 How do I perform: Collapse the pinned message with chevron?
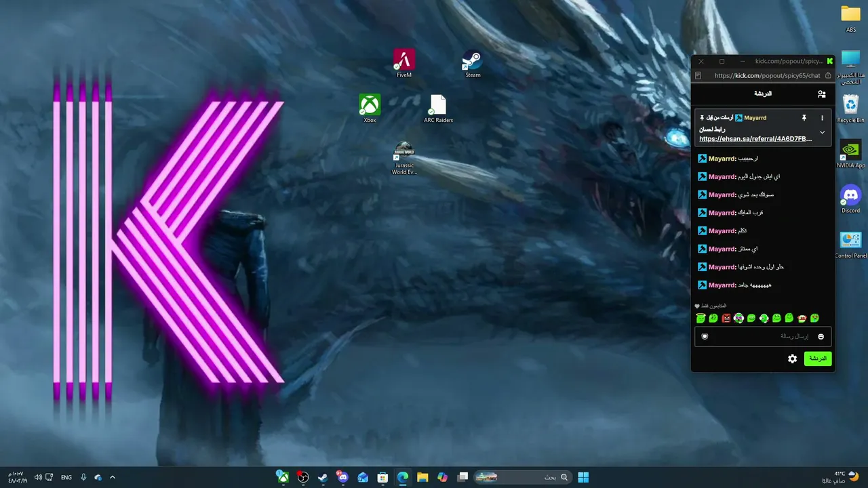click(823, 132)
